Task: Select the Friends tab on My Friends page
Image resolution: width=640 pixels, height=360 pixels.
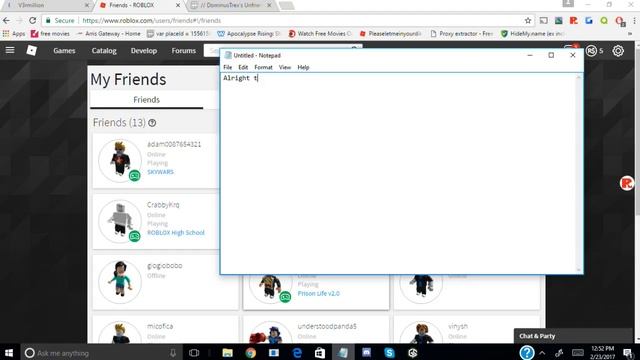Action: pos(147,100)
